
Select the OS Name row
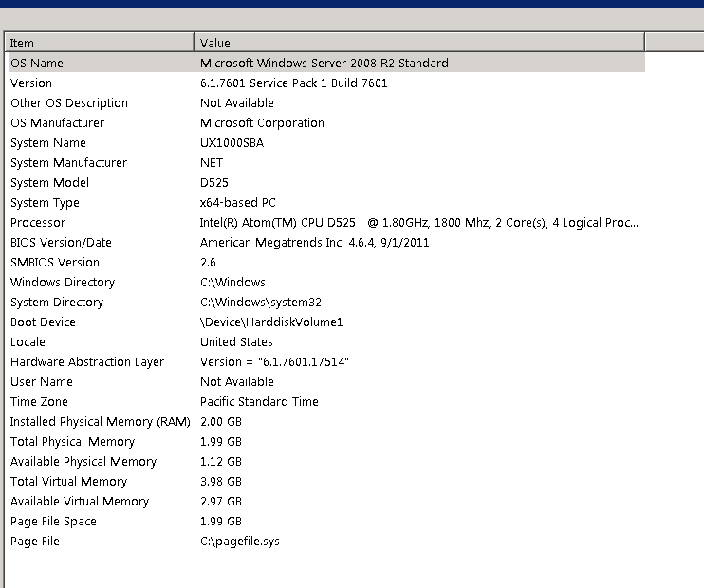tap(37, 64)
